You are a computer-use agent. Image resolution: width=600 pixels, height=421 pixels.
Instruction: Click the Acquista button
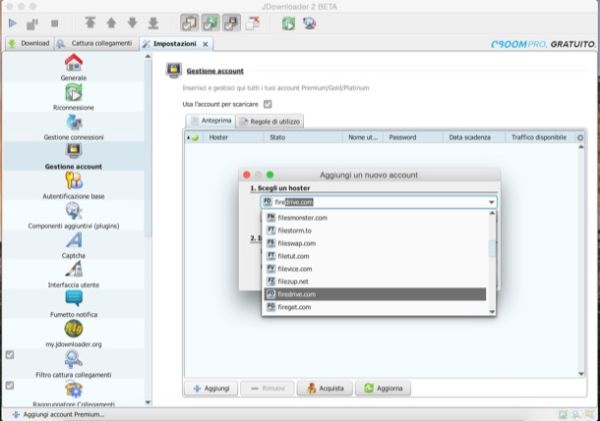(x=326, y=387)
